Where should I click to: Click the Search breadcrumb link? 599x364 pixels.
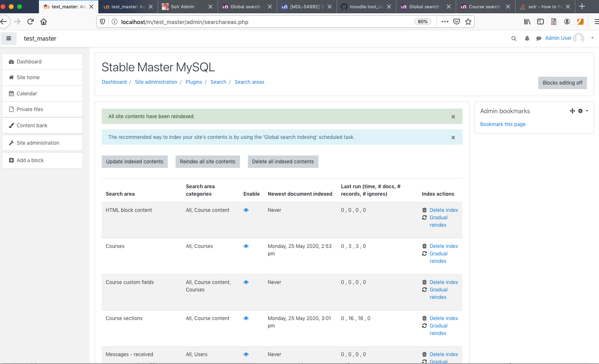pos(218,82)
